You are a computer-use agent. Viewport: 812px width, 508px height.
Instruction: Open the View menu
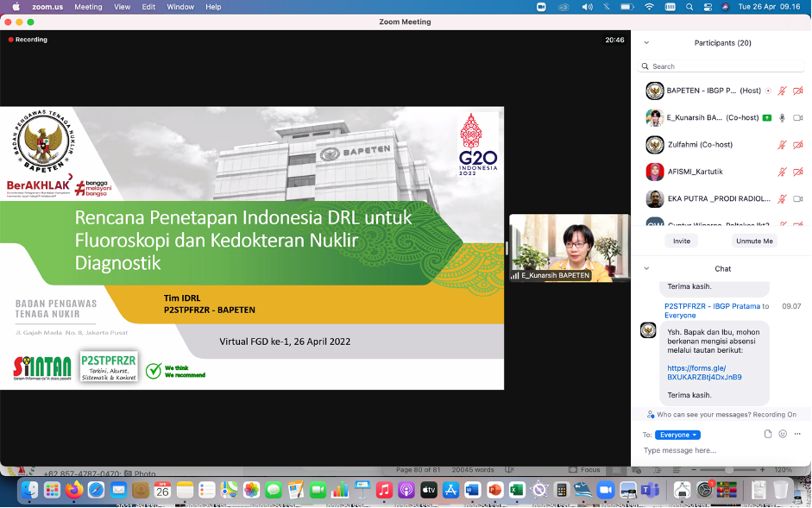(123, 7)
